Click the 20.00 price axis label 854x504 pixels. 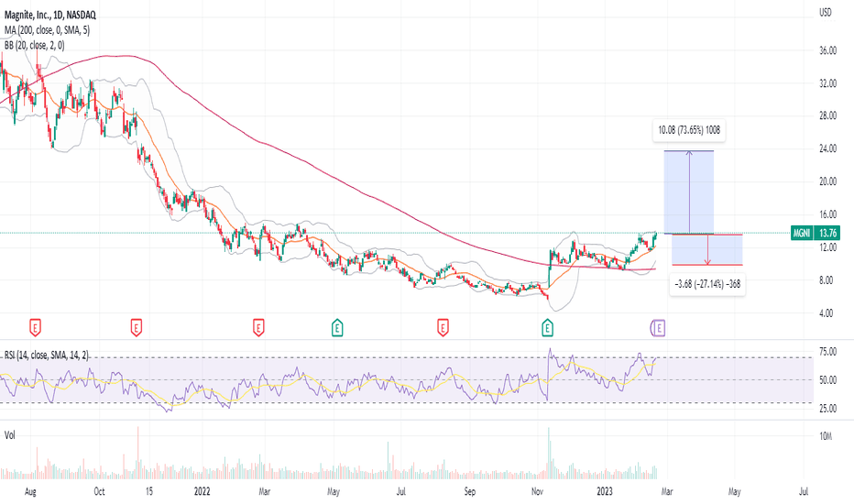coord(827,181)
